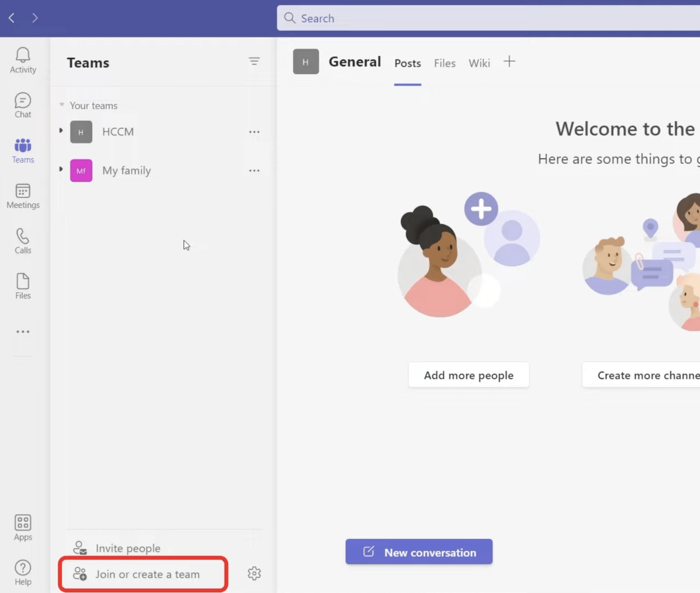Open the Apps section
Image resolution: width=700 pixels, height=593 pixels.
(x=22, y=527)
